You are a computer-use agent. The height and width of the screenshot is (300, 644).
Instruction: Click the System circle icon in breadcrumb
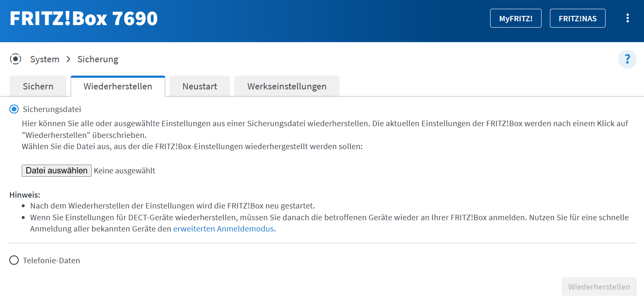(15, 59)
